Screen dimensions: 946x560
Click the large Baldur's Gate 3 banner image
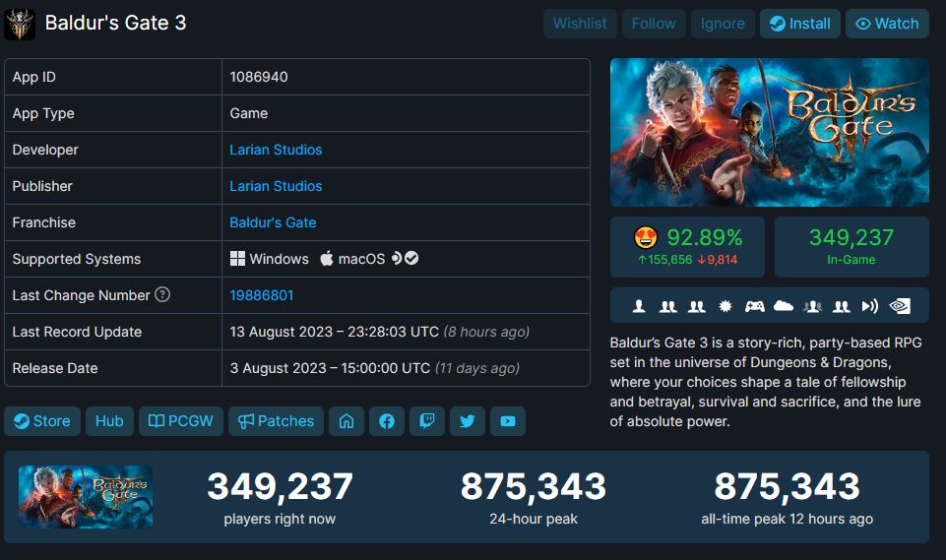pyautogui.click(x=769, y=132)
